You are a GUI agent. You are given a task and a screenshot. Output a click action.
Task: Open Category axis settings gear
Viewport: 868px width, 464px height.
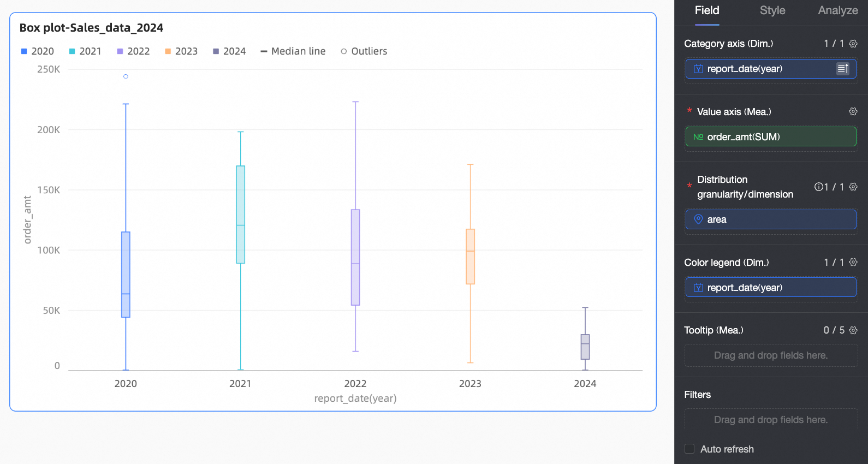pyautogui.click(x=853, y=44)
